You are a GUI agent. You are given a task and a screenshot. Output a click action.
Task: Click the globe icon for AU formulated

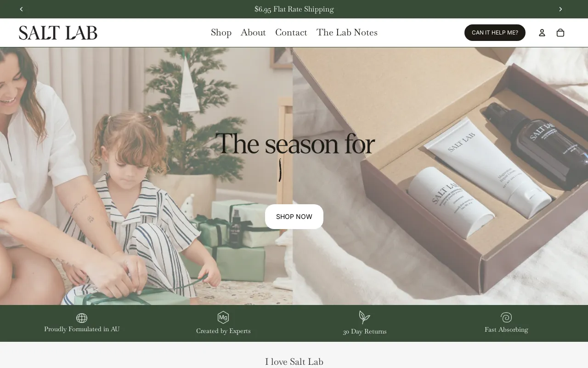(82, 318)
